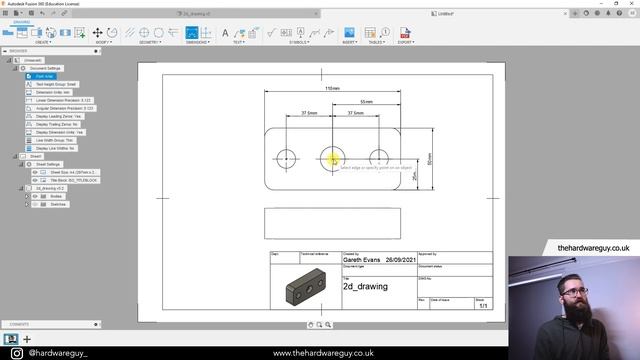Click the Table icon
Viewport: 640px width, 360px height.
click(370, 33)
